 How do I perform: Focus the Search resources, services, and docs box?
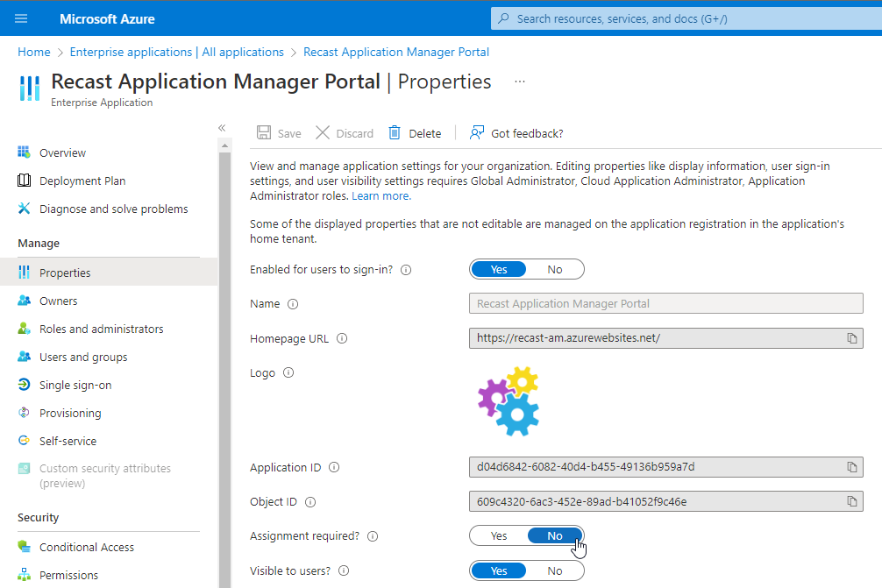pos(686,18)
